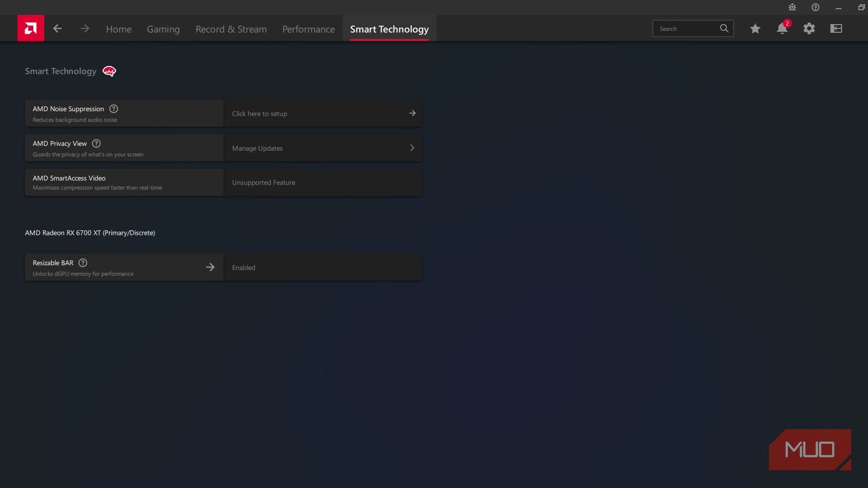Click 'Reduces background audio noise' description
This screenshot has width=868, height=488.
[x=75, y=120]
